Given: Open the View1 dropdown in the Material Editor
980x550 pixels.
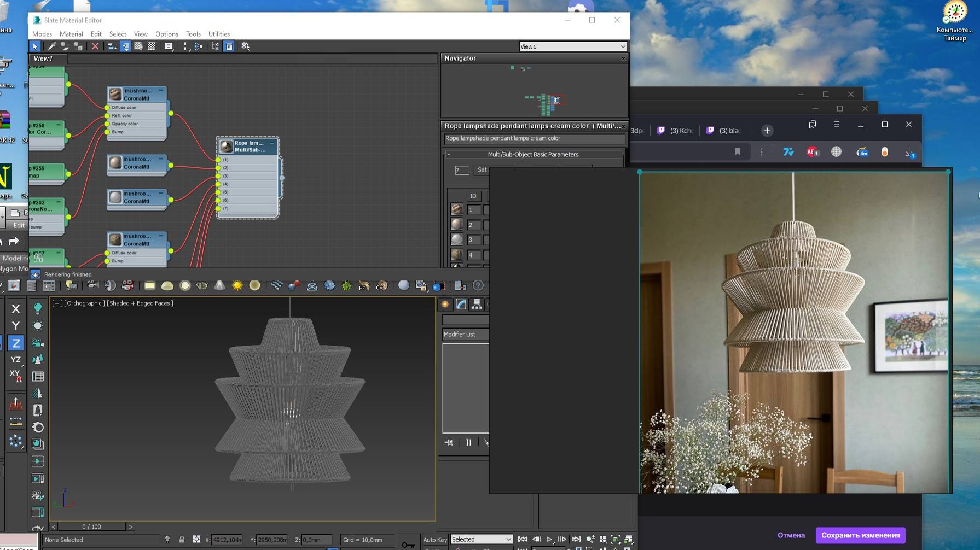Looking at the screenshot, I should (x=572, y=46).
